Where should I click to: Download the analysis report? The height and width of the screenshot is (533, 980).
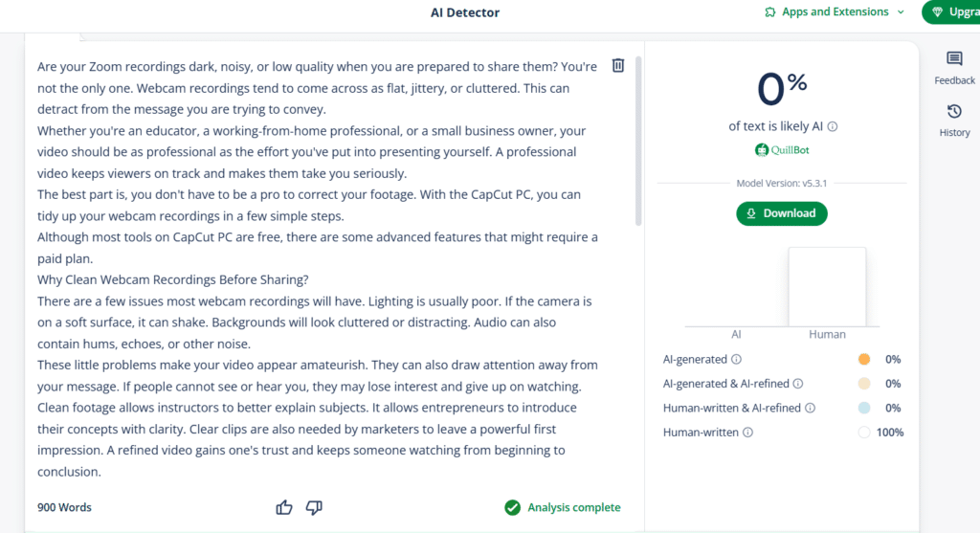point(781,213)
